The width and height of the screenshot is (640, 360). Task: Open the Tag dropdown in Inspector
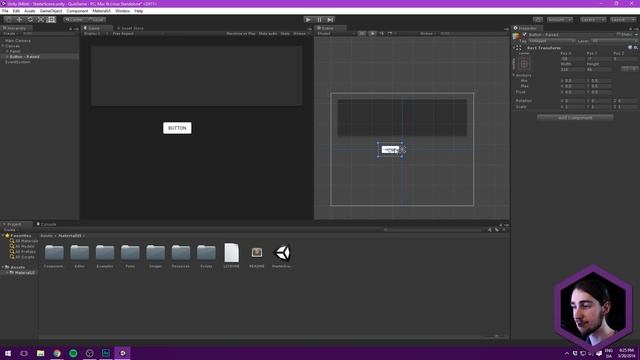[552, 41]
